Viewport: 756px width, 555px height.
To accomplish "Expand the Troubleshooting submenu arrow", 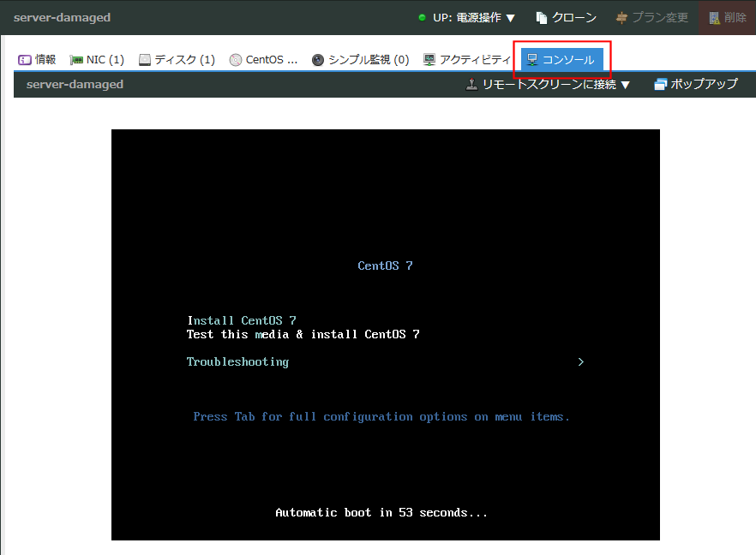I will [x=581, y=362].
